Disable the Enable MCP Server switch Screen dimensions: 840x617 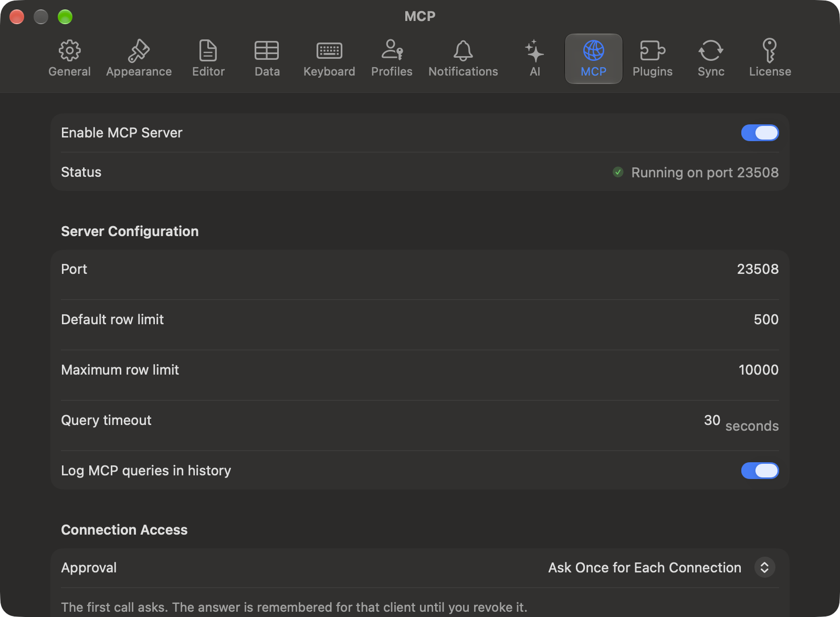[x=760, y=133]
